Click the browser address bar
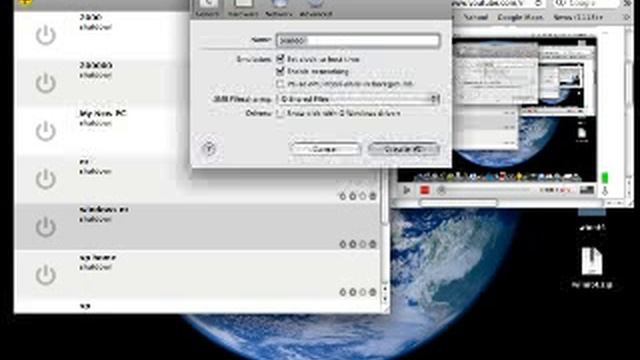The width and height of the screenshot is (640, 360). [x=498, y=3]
